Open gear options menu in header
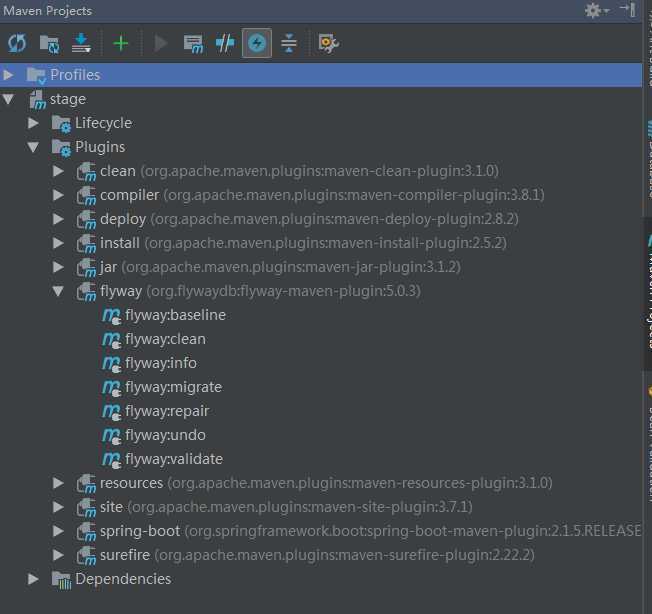Image resolution: width=652 pixels, height=614 pixels. click(x=596, y=10)
